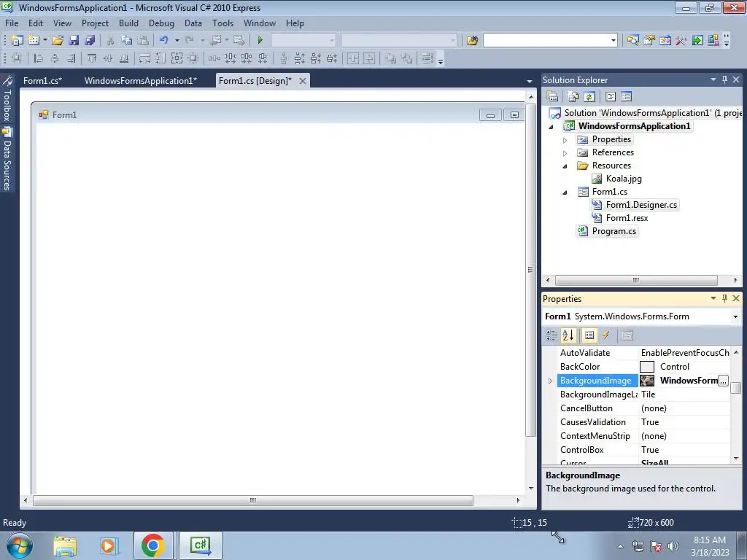
Task: Open the active documents tab list dropdown
Action: 530,82
